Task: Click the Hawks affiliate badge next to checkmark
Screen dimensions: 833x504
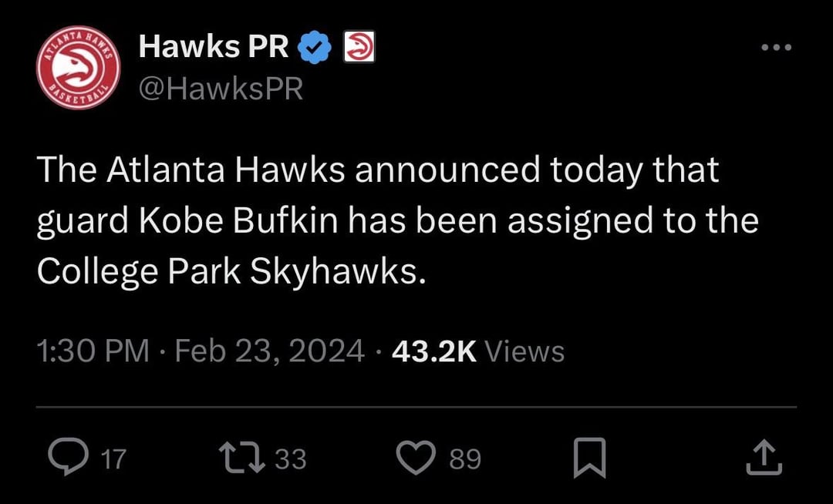Action: [x=358, y=48]
